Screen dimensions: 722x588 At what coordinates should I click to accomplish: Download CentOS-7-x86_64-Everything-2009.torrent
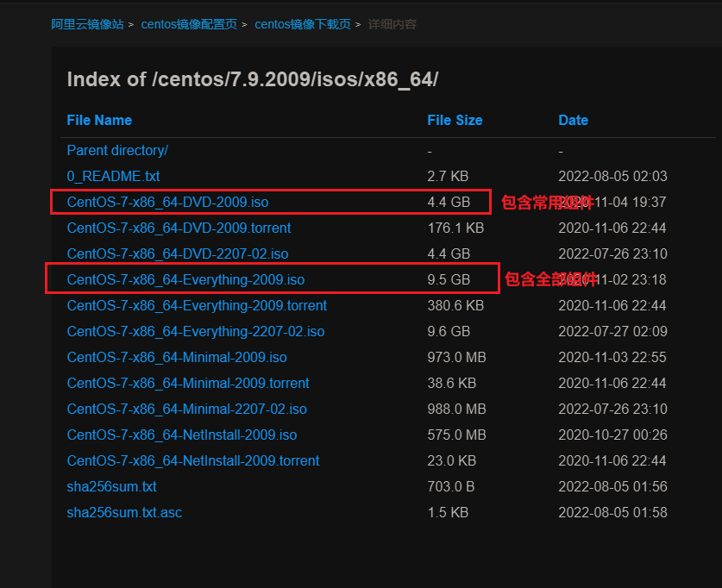(197, 305)
